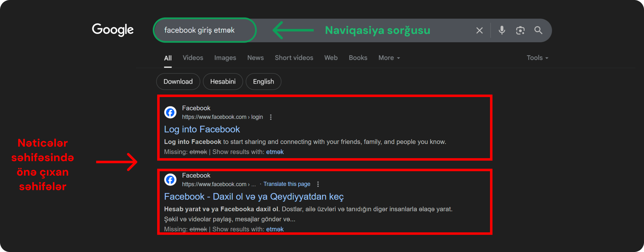Click 'etmək' link in the second result's Missing line
The height and width of the screenshot is (252, 644).
(x=275, y=229)
